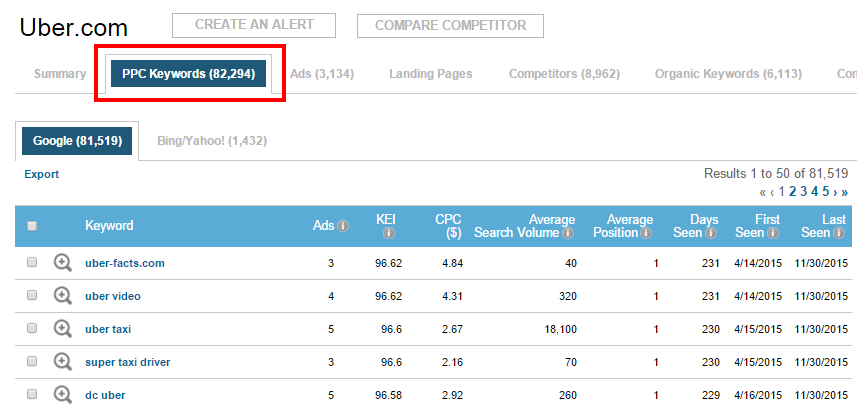This screenshot has height=407, width=857.
Task: Open the uber video keyword link
Action: 113,296
